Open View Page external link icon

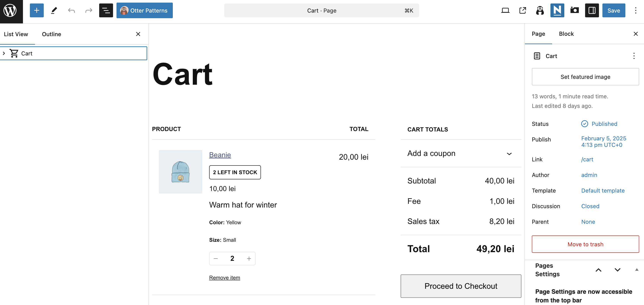tap(523, 10)
